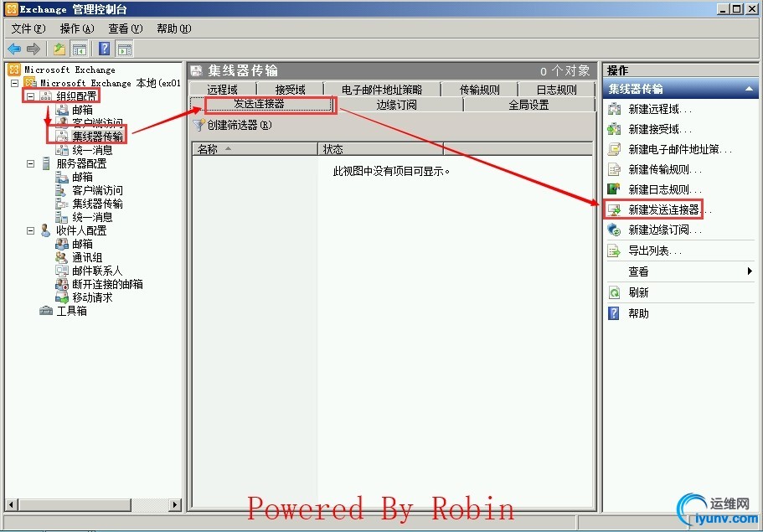
Task: Click the Back arrow toolbar icon
Action: click(14, 49)
